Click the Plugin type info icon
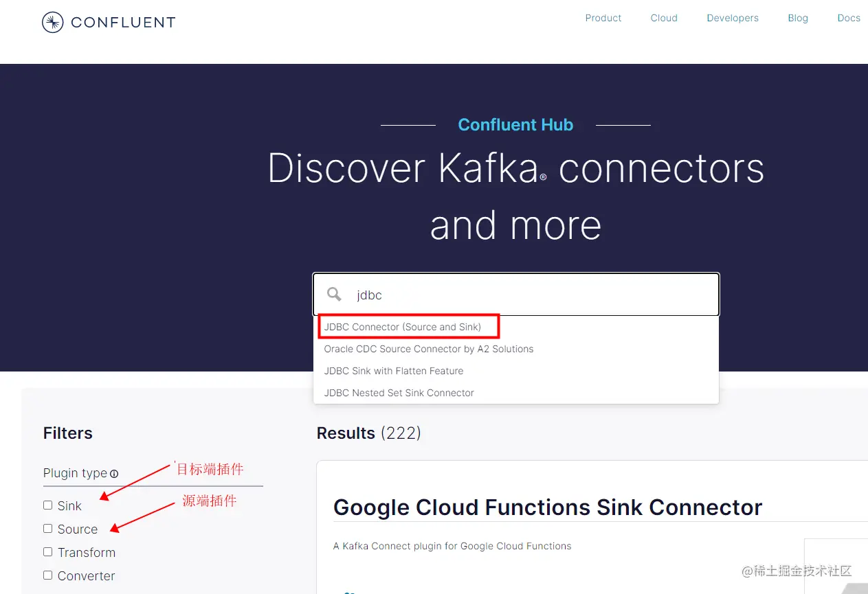 pyautogui.click(x=114, y=474)
